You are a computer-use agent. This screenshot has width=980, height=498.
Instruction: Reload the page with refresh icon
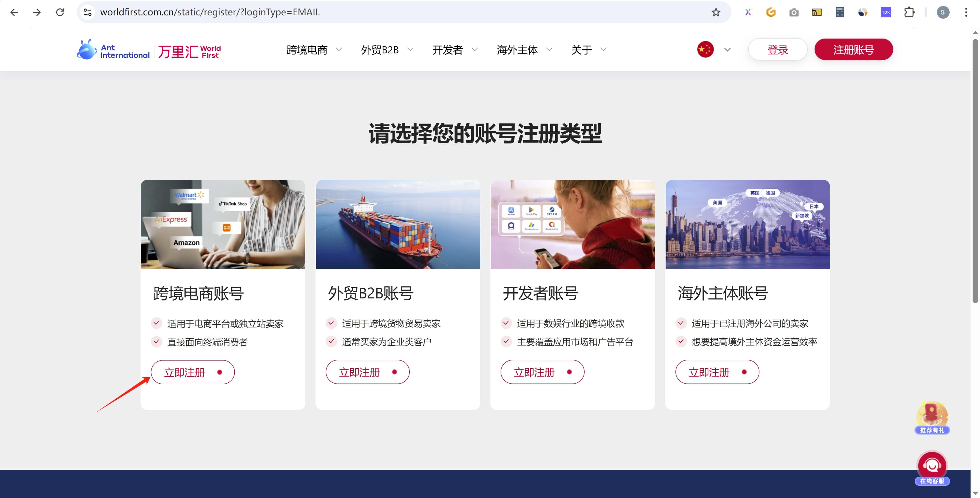point(60,12)
